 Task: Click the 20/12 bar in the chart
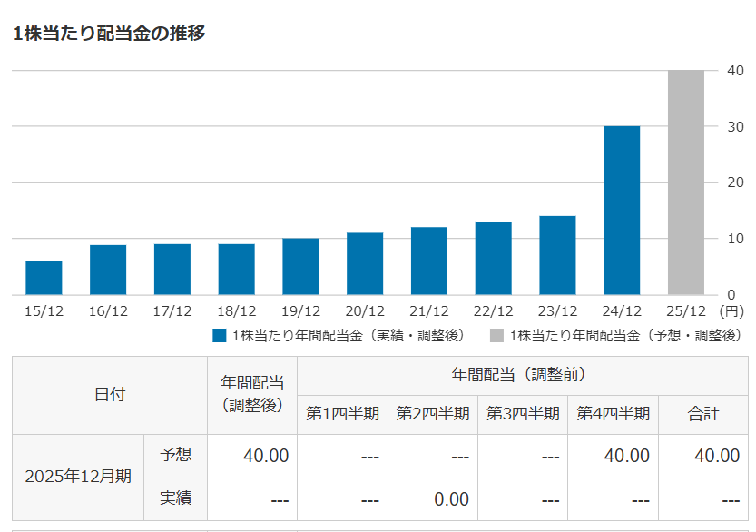point(365,264)
